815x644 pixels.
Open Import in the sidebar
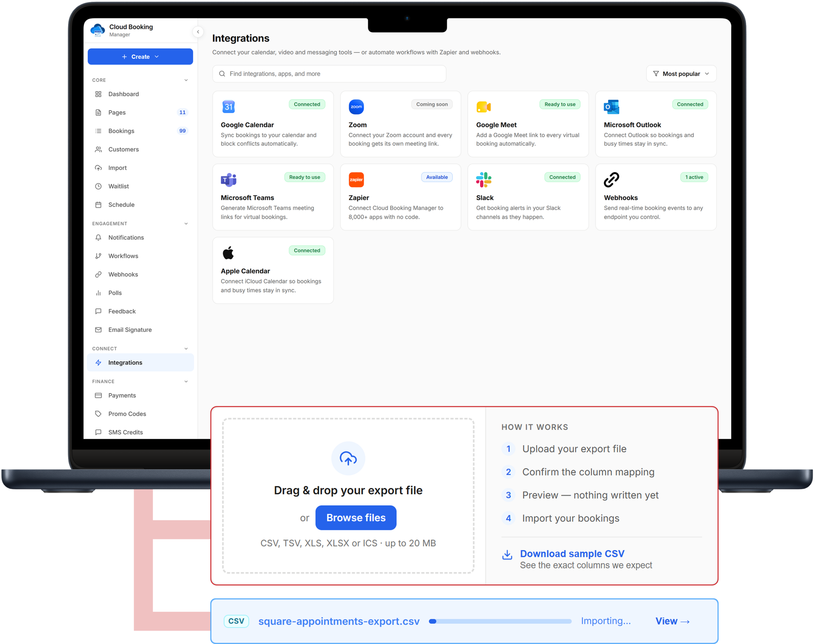point(140,168)
